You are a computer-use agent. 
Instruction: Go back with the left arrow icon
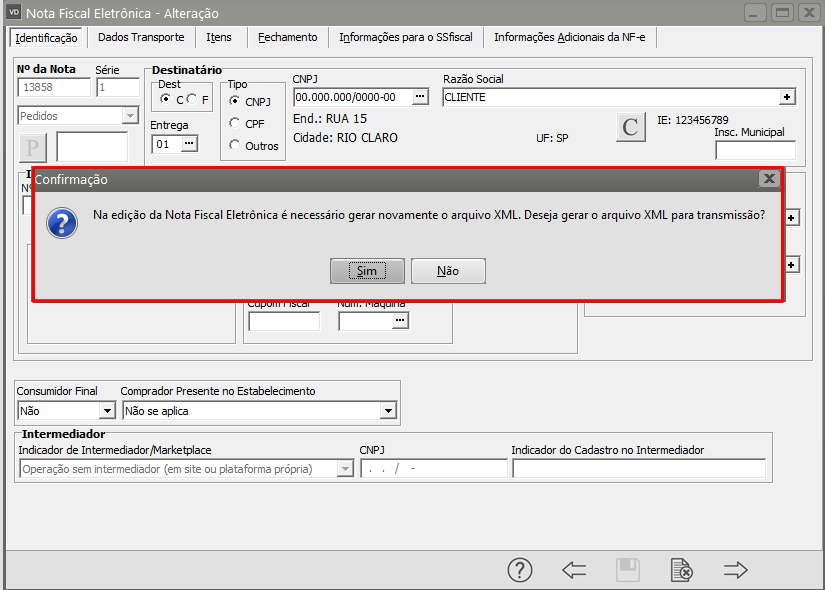tap(574, 570)
